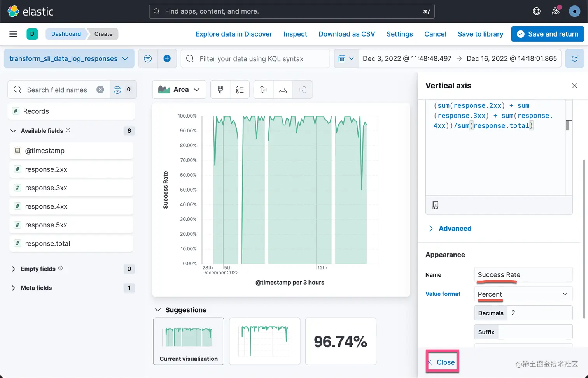The width and height of the screenshot is (588, 378).
Task: Toggle the field type filter button
Action: point(122,90)
